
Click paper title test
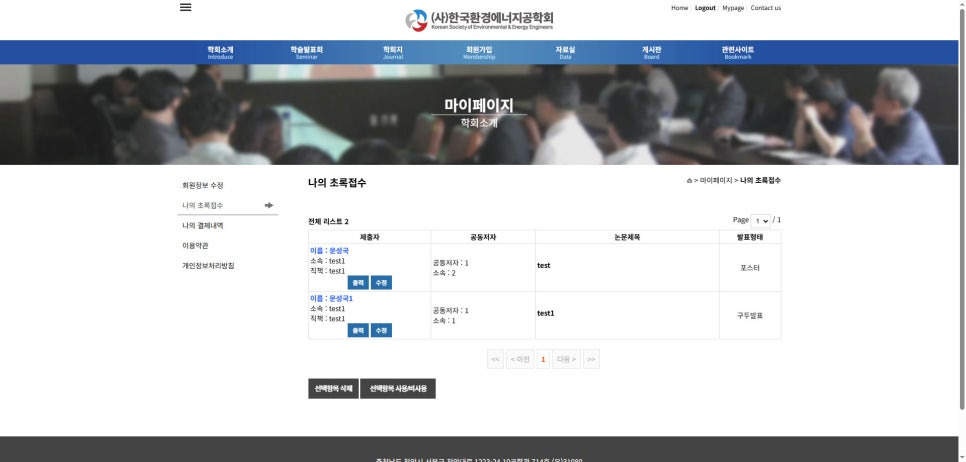tap(543, 265)
